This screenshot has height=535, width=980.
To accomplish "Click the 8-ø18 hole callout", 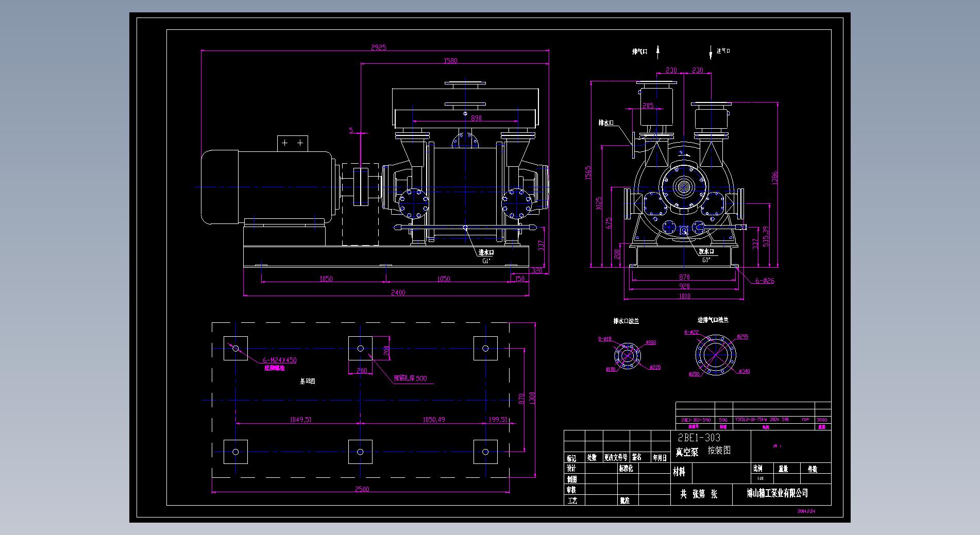I will (x=604, y=339).
